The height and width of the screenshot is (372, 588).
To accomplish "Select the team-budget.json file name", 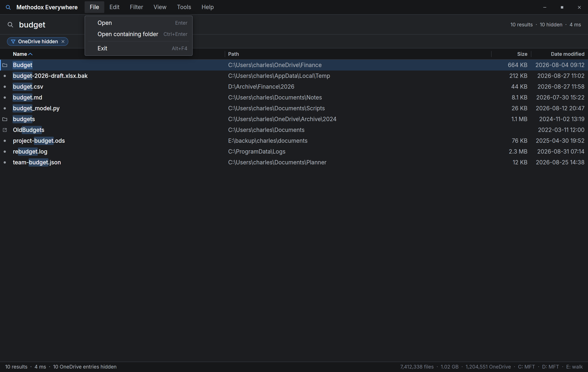I will click(x=37, y=162).
